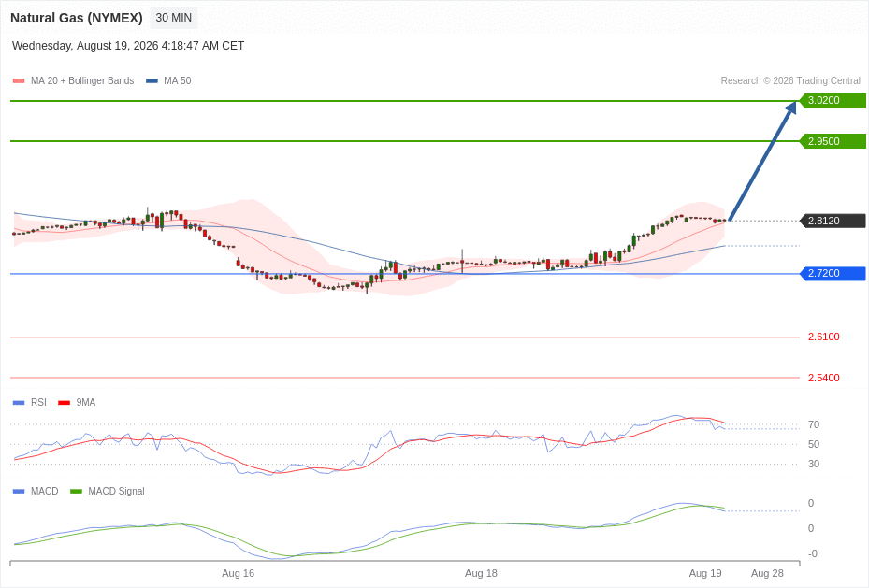
Task: Click the Aug 19 date axis label
Action: [x=705, y=574]
